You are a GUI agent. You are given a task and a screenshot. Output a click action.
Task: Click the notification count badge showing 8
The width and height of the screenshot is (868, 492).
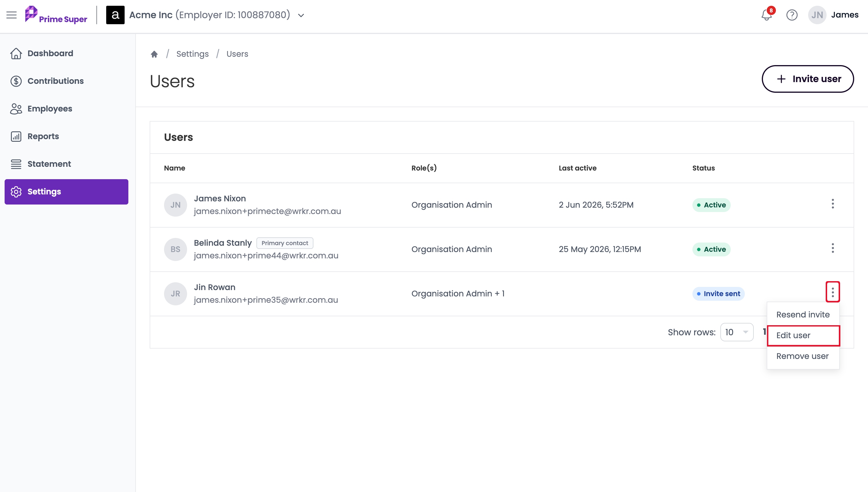771,10
